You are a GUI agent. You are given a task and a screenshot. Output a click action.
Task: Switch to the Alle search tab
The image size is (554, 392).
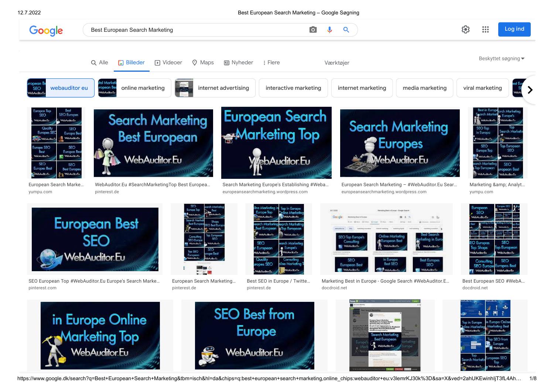tap(99, 62)
